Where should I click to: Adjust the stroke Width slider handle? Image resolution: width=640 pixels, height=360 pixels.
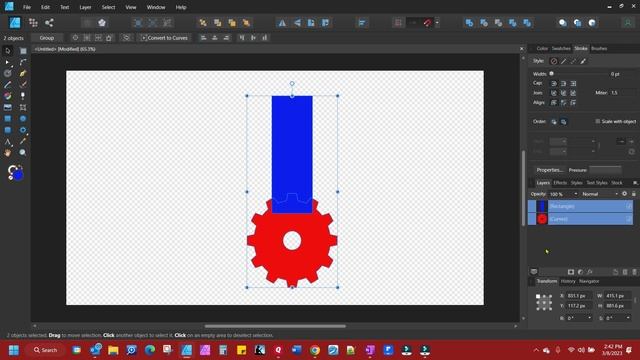tap(551, 73)
